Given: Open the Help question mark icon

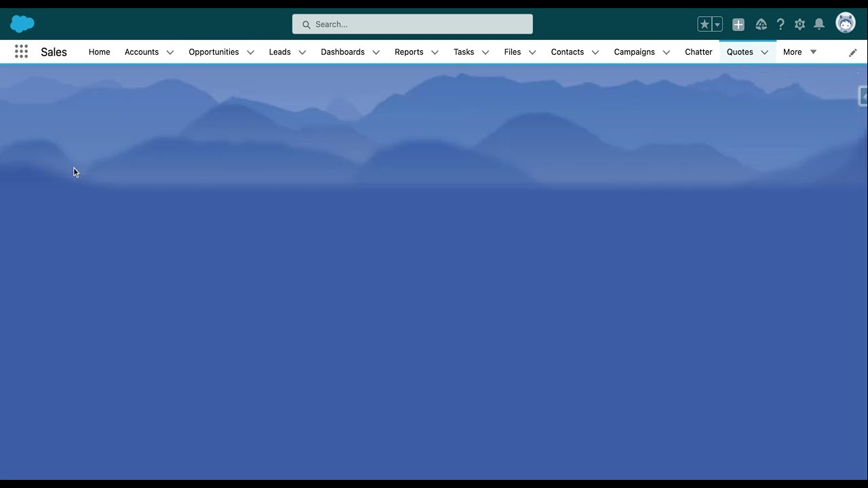Looking at the screenshot, I should (x=781, y=24).
